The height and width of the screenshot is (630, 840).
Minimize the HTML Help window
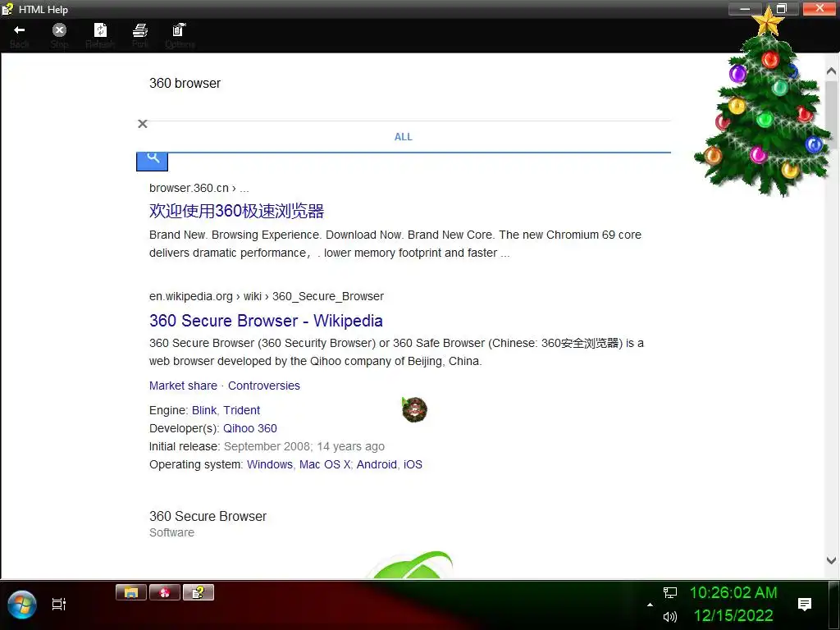tap(745, 8)
